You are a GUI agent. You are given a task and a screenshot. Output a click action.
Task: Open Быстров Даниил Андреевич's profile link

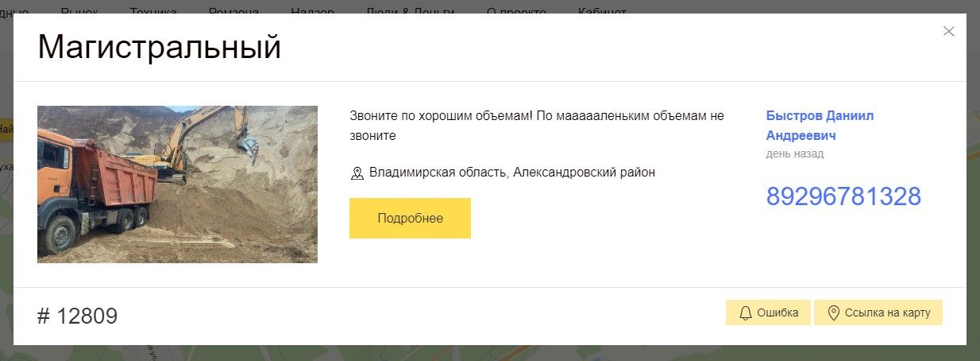819,126
